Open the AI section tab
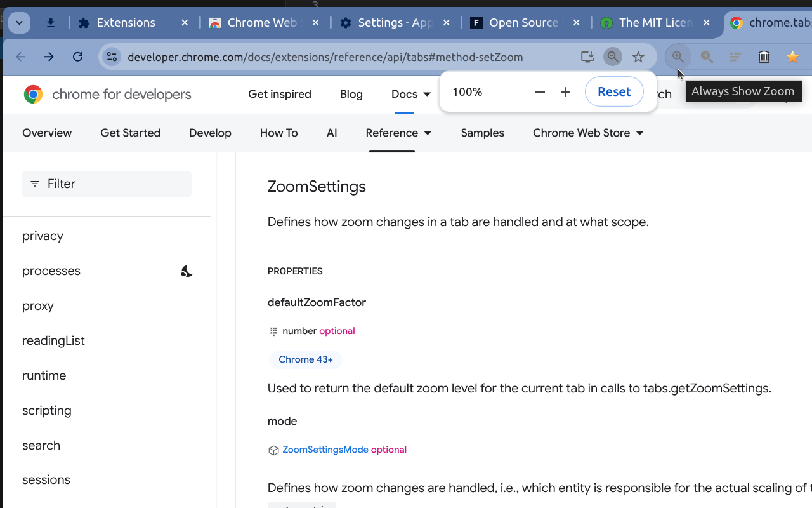 coord(332,133)
